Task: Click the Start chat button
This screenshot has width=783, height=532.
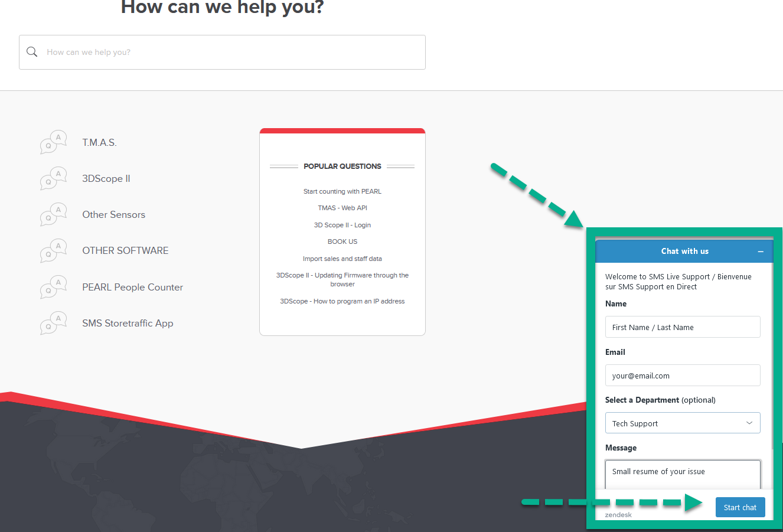Action: pos(740,507)
